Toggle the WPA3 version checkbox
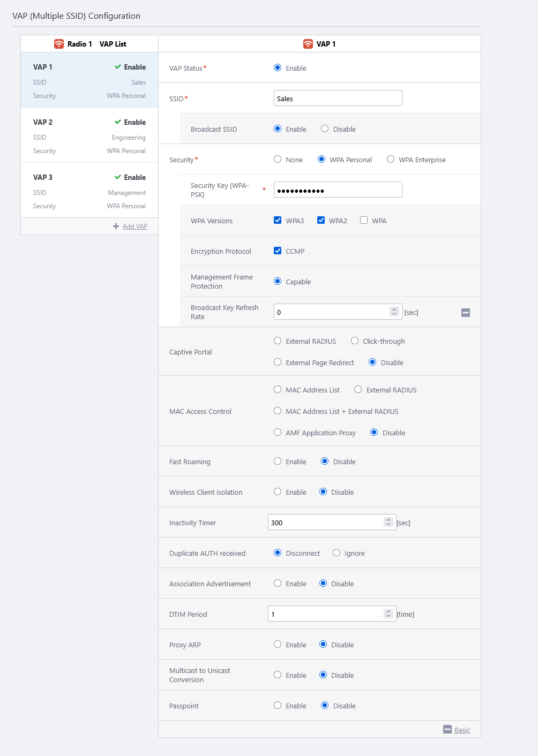The image size is (538, 756). point(278,220)
